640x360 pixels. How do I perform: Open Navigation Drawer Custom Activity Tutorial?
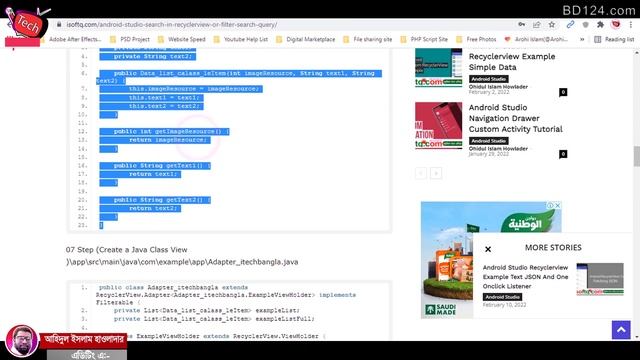point(516,118)
